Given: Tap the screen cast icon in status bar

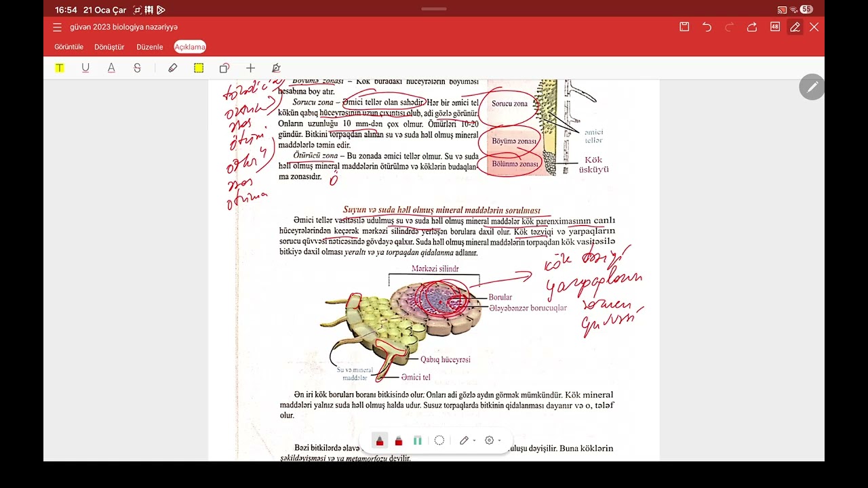Looking at the screenshot, I should click(x=782, y=10).
